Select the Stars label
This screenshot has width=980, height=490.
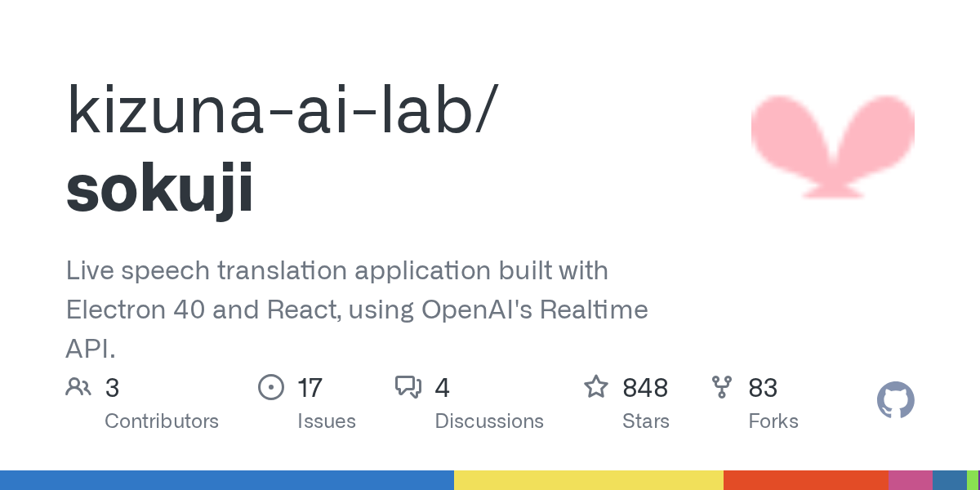[x=646, y=421]
